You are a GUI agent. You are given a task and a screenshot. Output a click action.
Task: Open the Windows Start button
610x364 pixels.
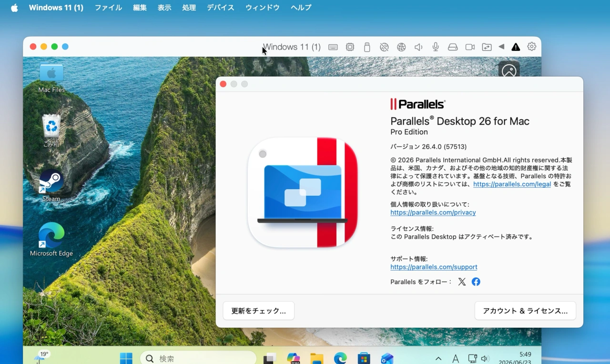tap(126, 358)
